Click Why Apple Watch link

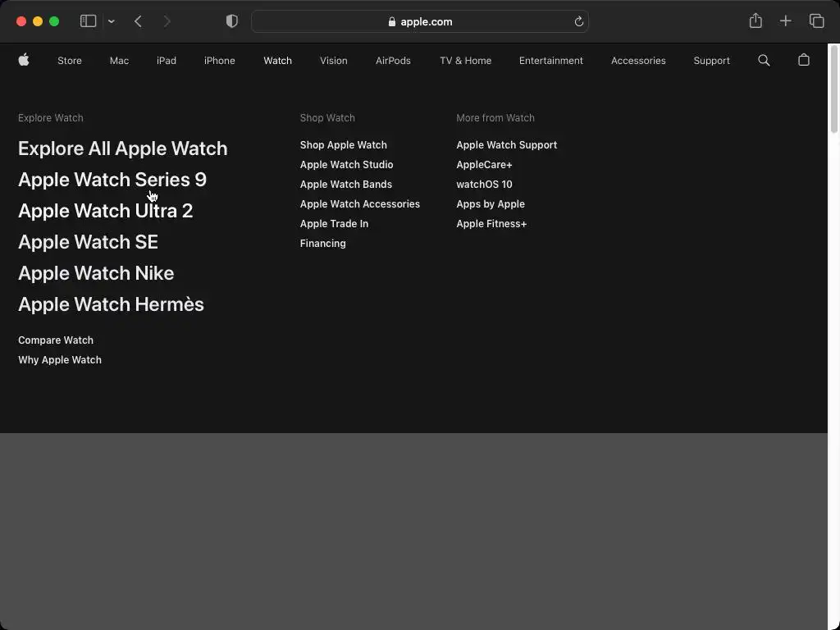(60, 360)
